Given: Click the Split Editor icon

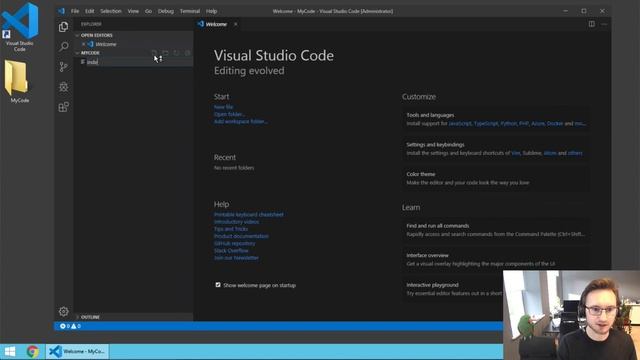Looking at the screenshot, I should 591,24.
